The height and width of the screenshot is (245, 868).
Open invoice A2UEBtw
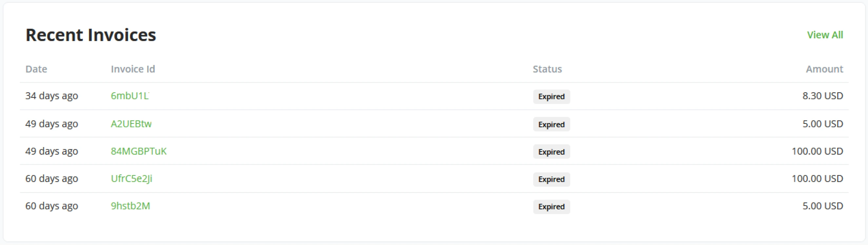pos(131,124)
